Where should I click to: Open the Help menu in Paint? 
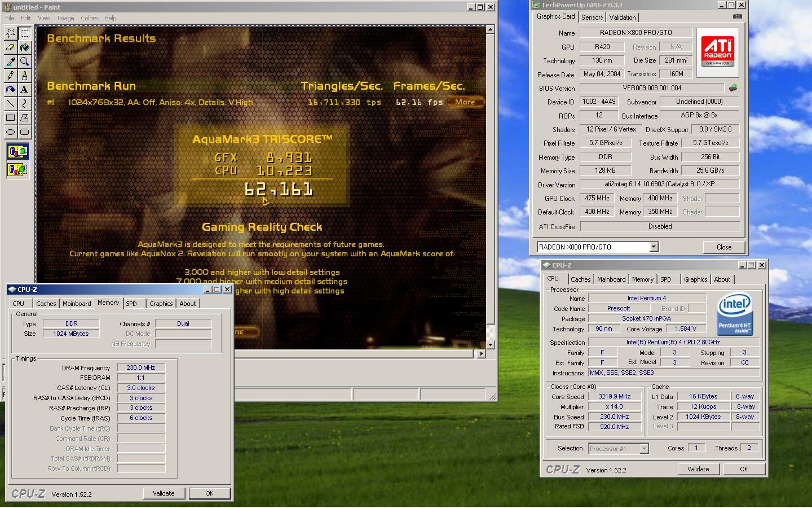click(111, 18)
